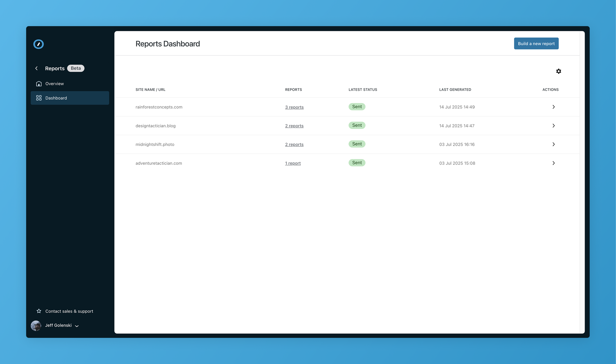Click the adventuretactician.com action chevron

tap(553, 163)
